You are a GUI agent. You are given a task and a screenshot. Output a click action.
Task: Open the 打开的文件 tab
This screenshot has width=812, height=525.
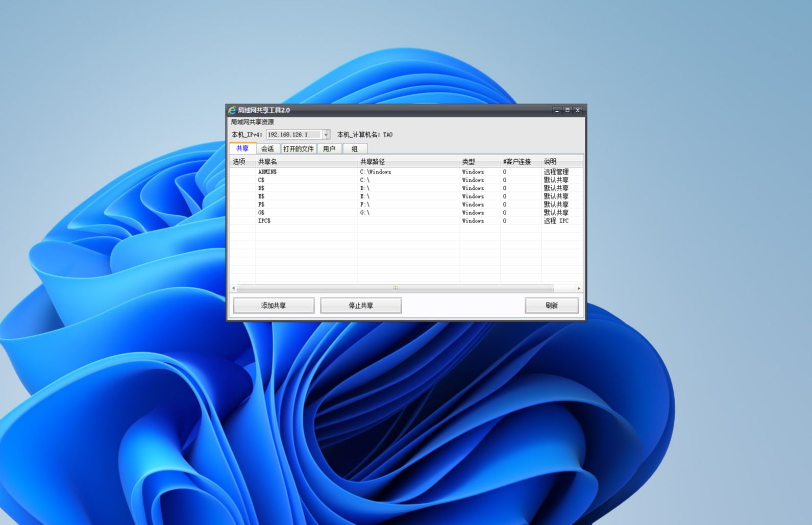pos(299,149)
